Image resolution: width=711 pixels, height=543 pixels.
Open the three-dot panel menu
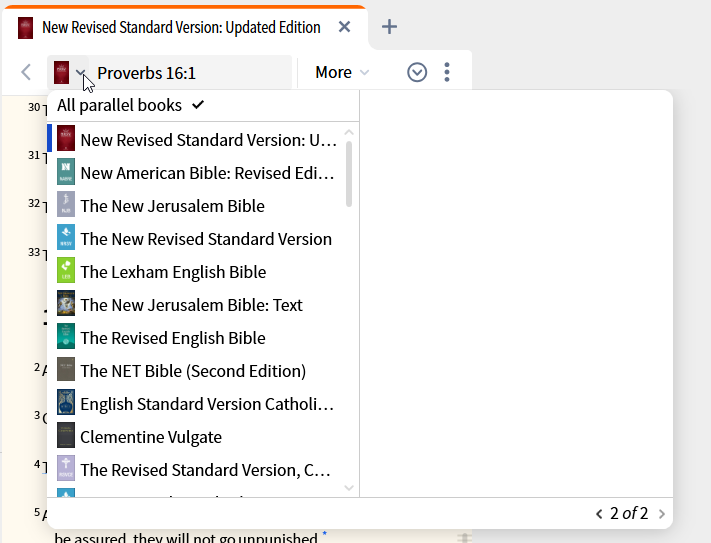tap(447, 73)
